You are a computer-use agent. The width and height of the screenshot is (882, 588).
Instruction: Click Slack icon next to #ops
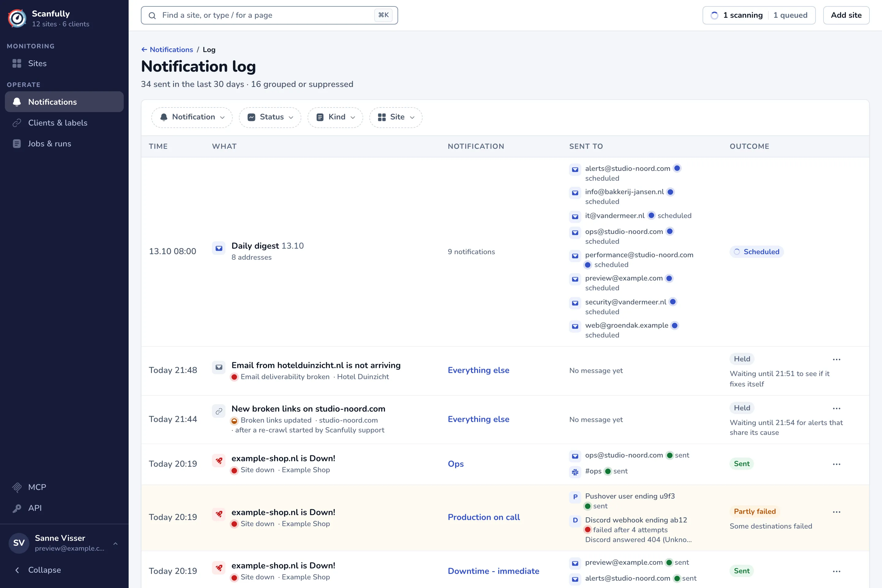(575, 472)
